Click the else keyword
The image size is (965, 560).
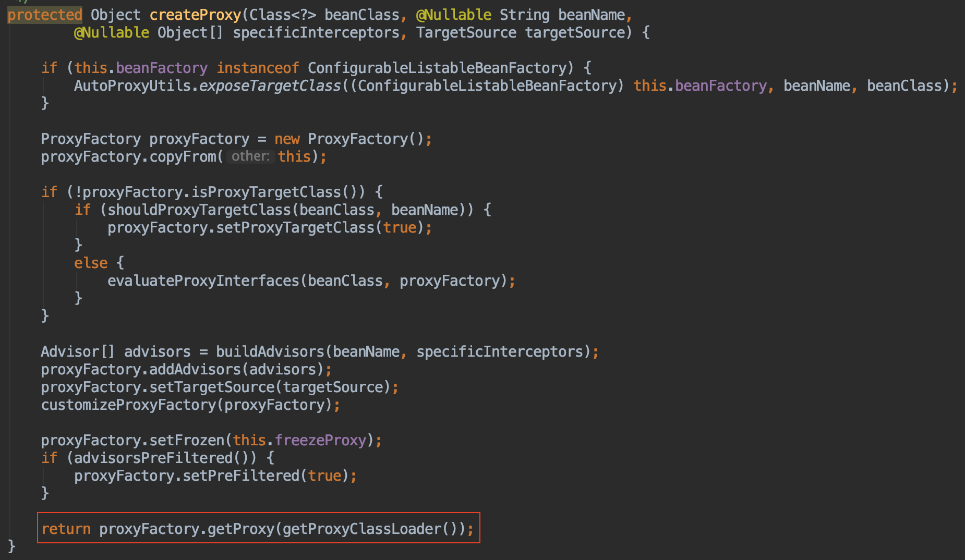click(91, 263)
